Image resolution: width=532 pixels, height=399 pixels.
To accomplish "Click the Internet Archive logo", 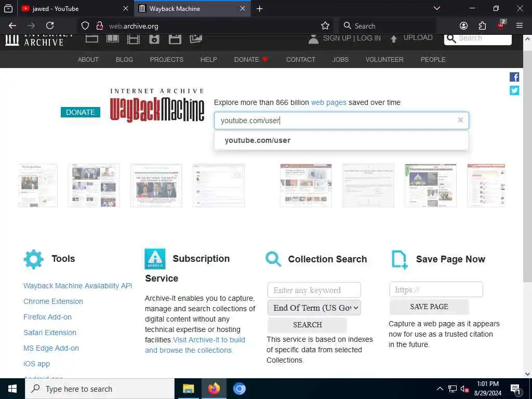I will (x=39, y=40).
